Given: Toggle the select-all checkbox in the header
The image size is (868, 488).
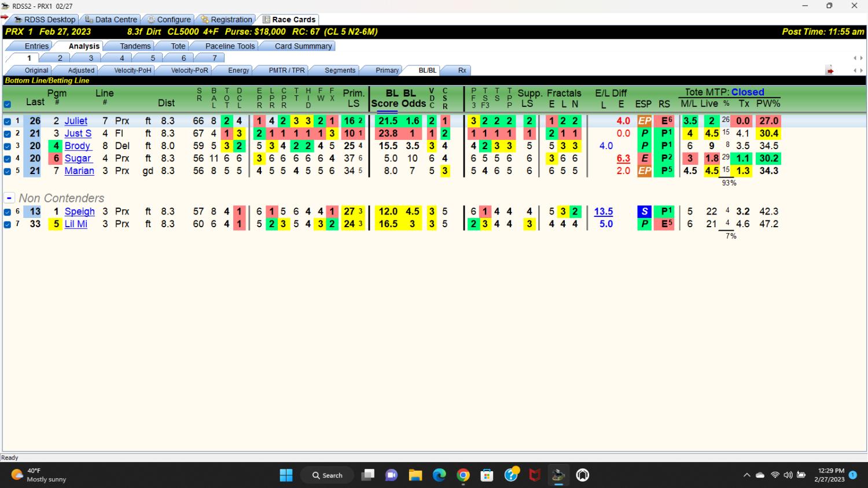Looking at the screenshot, I should (x=8, y=105).
